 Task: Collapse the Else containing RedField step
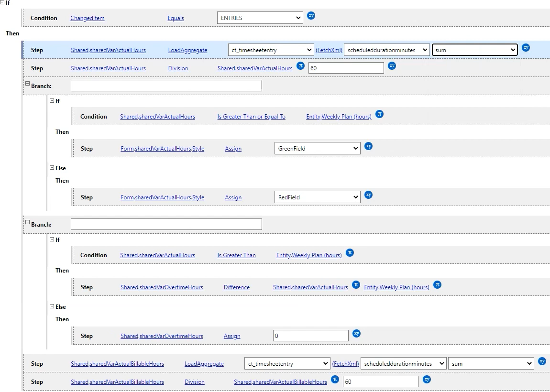tap(52, 168)
